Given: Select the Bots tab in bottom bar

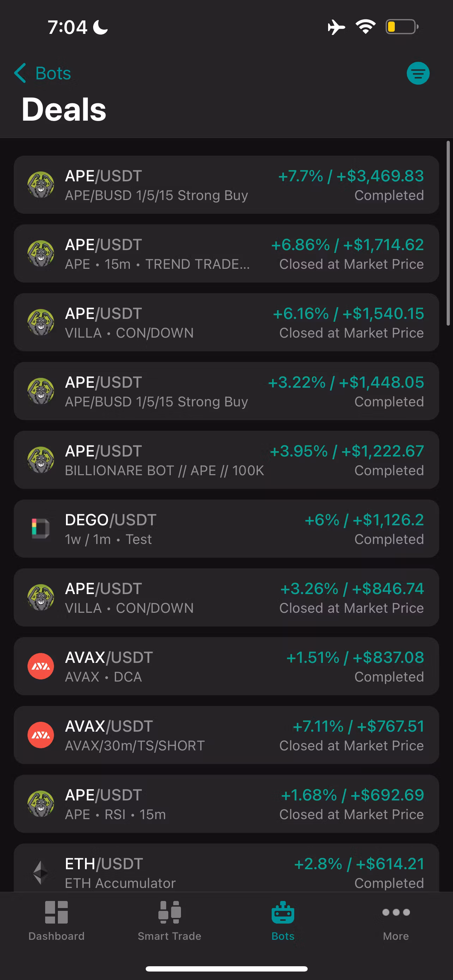Looking at the screenshot, I should pos(283,920).
